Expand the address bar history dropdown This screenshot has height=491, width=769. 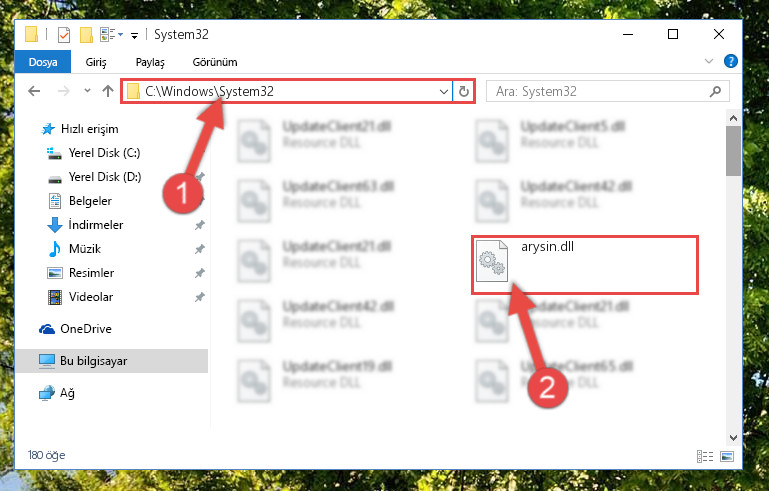click(443, 91)
